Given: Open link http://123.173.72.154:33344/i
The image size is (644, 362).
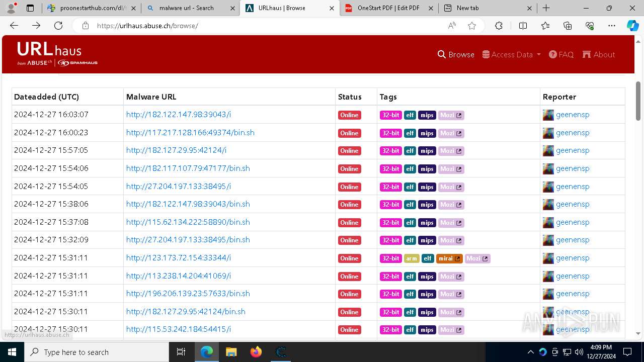Looking at the screenshot, I should click(x=179, y=258).
